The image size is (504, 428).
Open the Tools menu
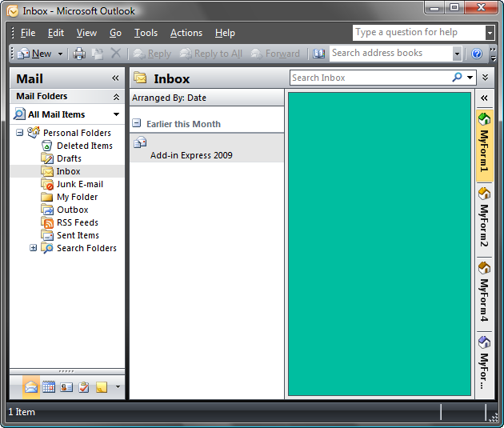[x=146, y=33]
